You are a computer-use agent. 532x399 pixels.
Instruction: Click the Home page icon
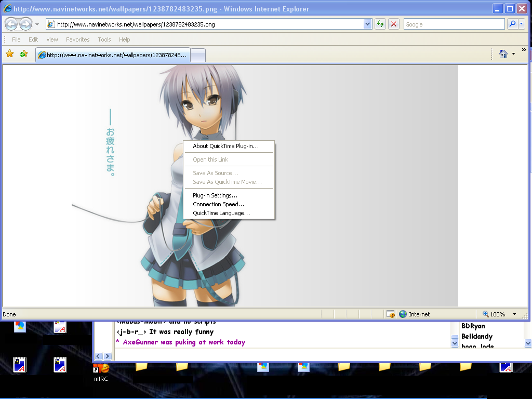tap(503, 54)
